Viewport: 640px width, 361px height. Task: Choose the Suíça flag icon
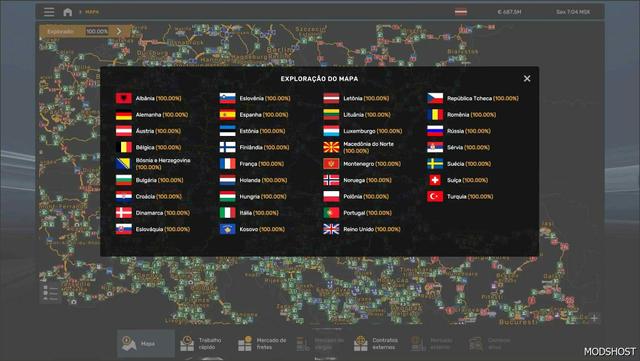pos(435,180)
